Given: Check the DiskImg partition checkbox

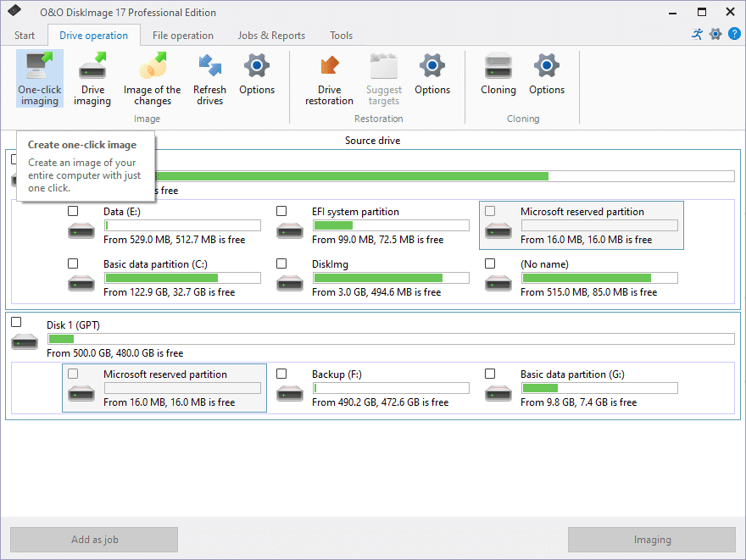Looking at the screenshot, I should (x=281, y=263).
